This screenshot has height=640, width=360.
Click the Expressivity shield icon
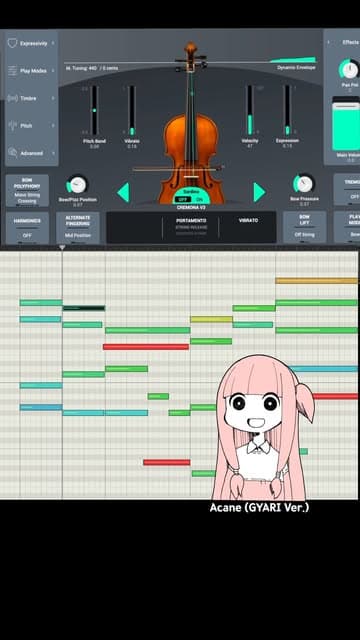pyautogui.click(x=13, y=43)
